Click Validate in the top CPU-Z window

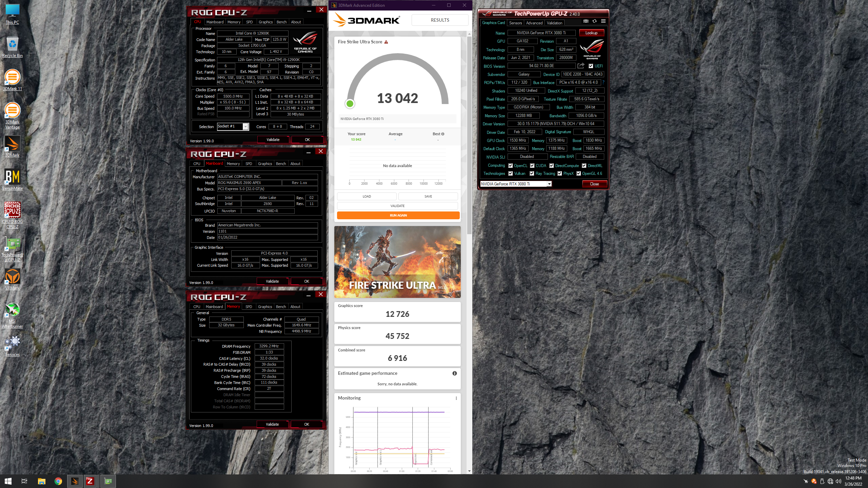273,140
